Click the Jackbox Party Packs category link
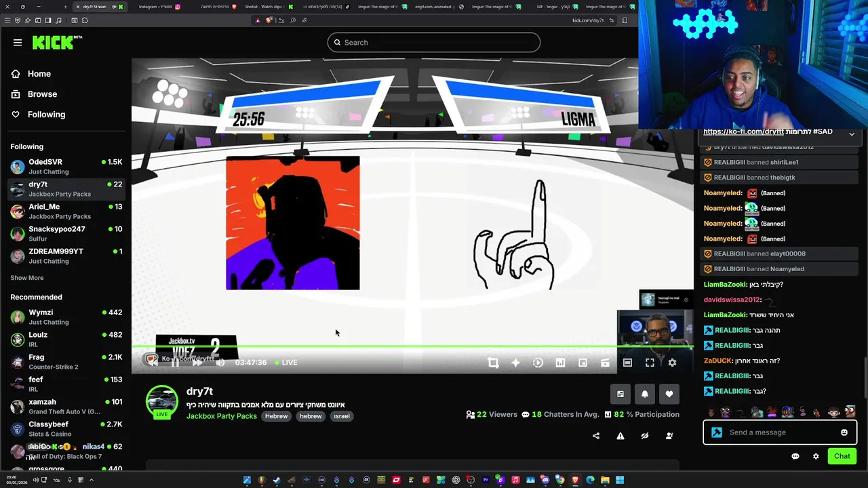Screen dimensions: 868x488 coord(221,416)
